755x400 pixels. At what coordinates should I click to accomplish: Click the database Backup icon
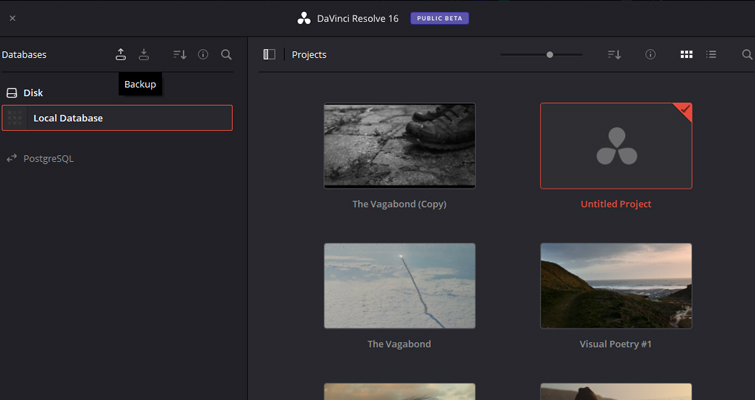pos(121,55)
